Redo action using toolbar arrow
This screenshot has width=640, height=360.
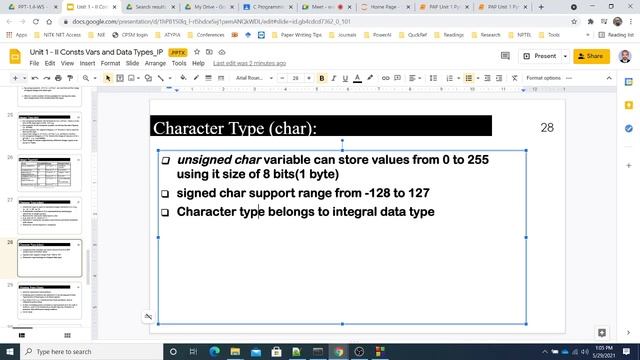(47, 78)
